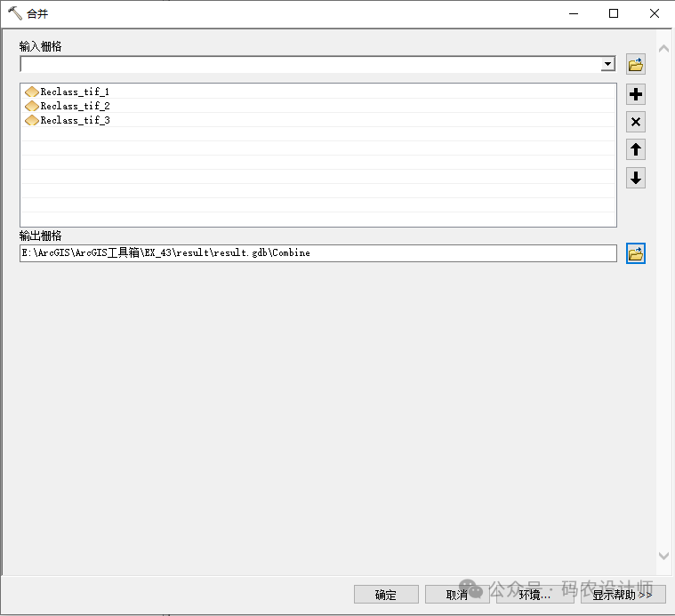Select Reclass_tif_1 in the raster list
675x616 pixels.
coord(75,92)
